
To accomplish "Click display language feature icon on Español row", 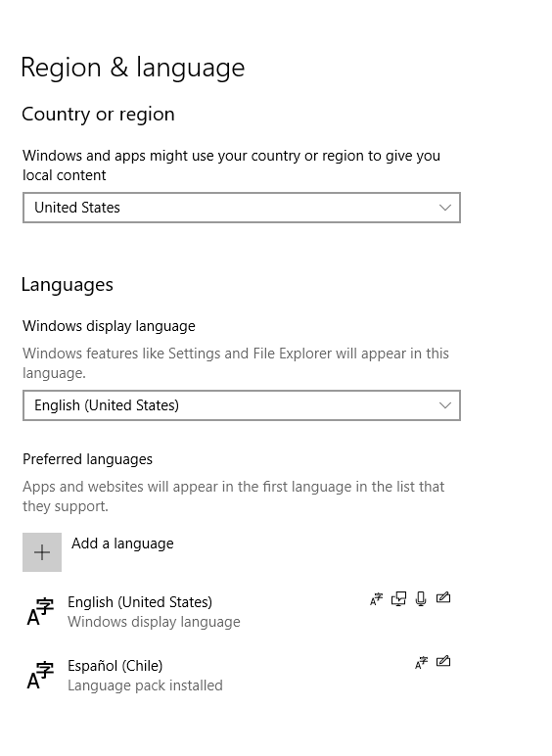I will click(421, 663).
